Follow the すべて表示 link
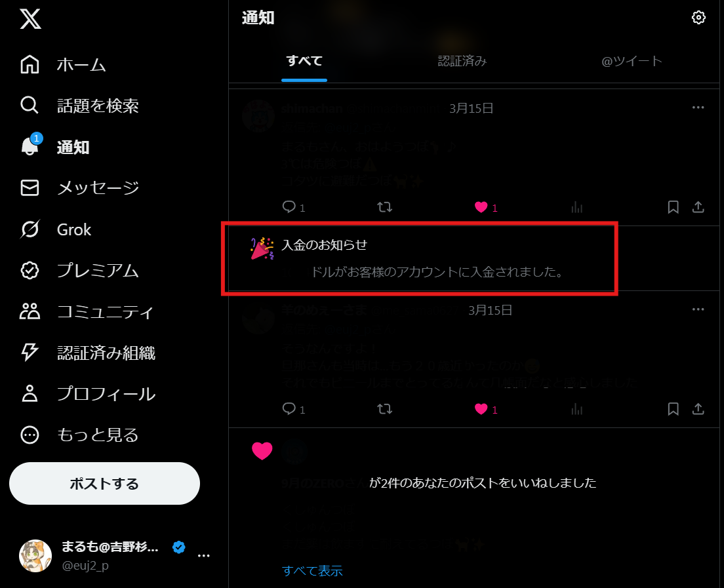Image resolution: width=724 pixels, height=588 pixels. point(312,571)
